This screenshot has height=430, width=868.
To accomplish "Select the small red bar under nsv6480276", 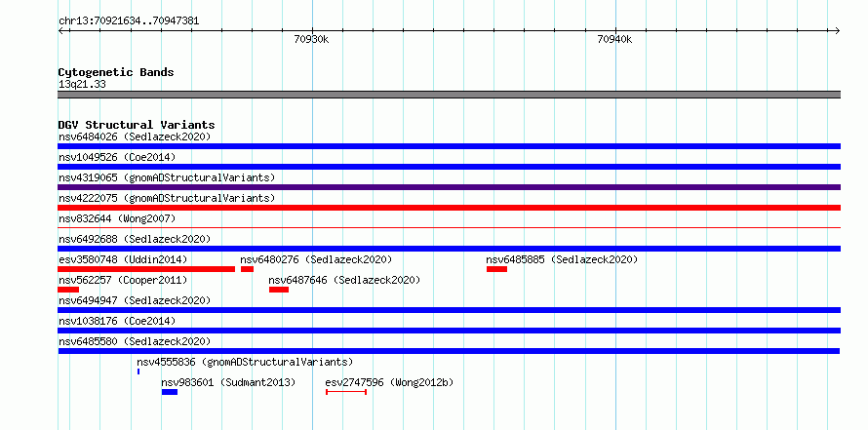I will pyautogui.click(x=247, y=269).
